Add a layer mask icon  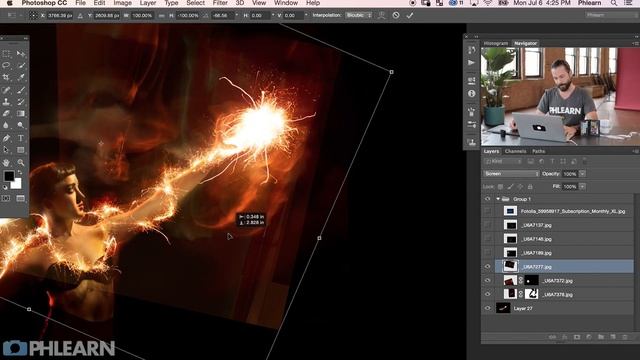pos(577,337)
